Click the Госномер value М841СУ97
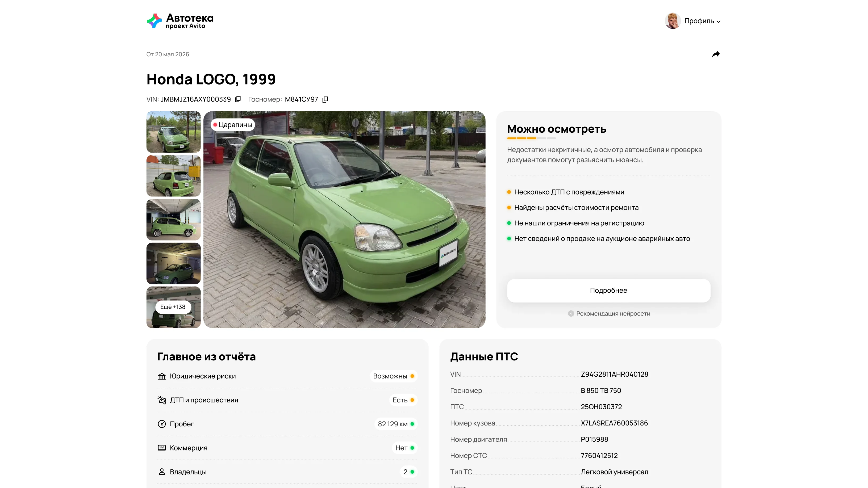The width and height of the screenshot is (868, 488). tap(301, 99)
